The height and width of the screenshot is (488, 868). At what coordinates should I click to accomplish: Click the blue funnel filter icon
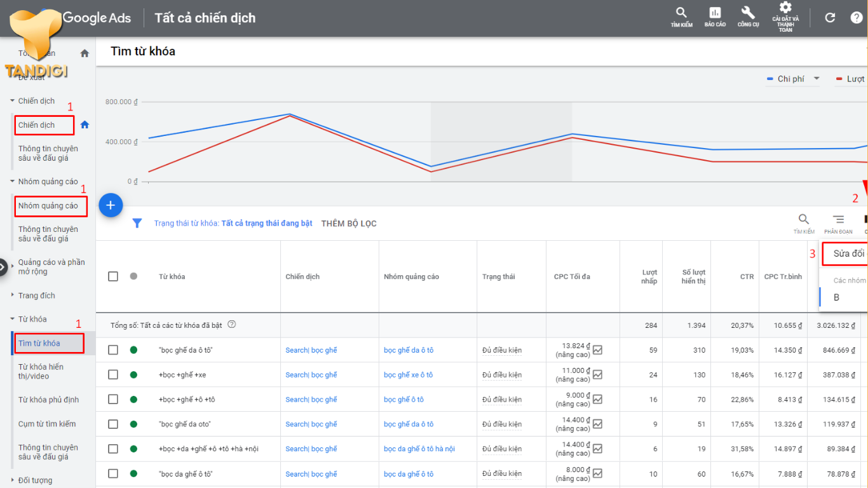pos(137,224)
